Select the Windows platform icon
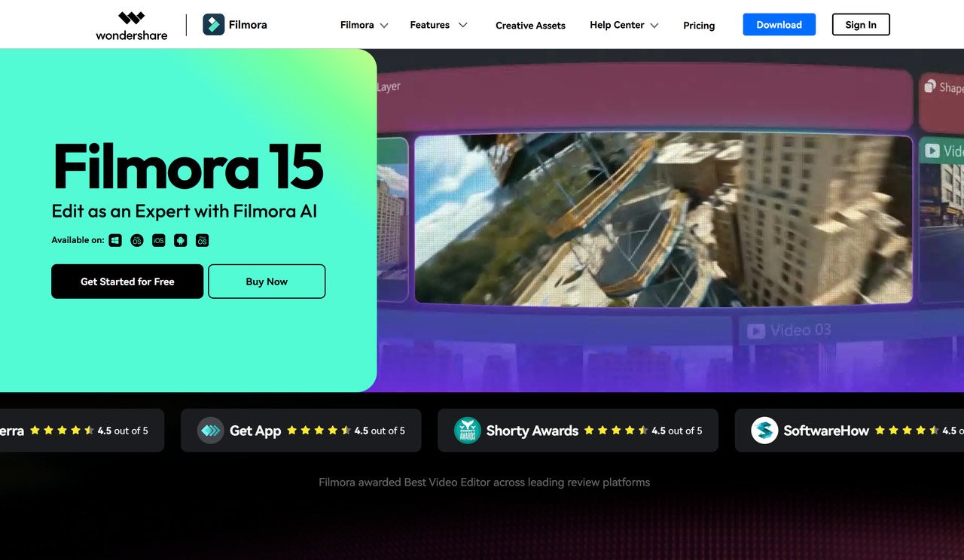 (x=115, y=241)
